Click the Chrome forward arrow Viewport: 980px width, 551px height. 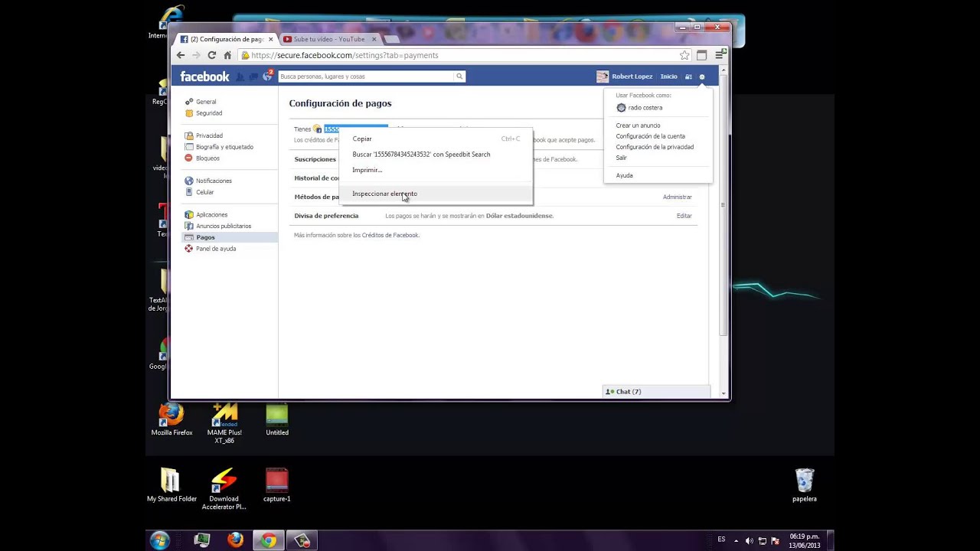196,55
